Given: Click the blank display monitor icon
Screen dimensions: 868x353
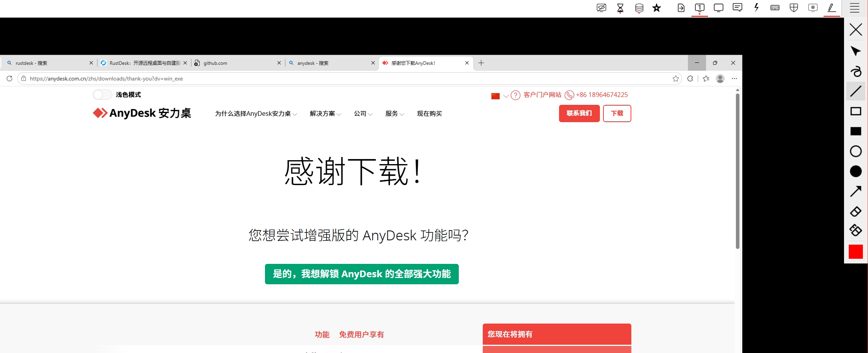Looking at the screenshot, I should coord(718,8).
